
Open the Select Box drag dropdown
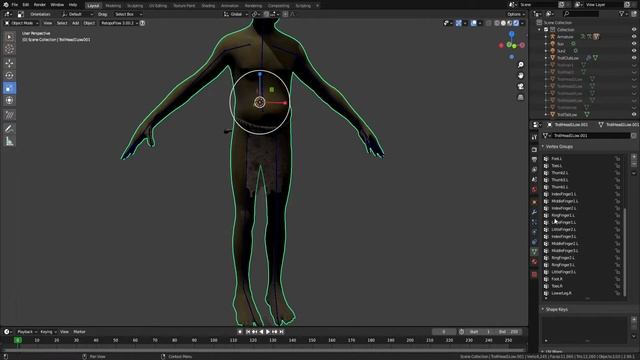[x=128, y=14]
